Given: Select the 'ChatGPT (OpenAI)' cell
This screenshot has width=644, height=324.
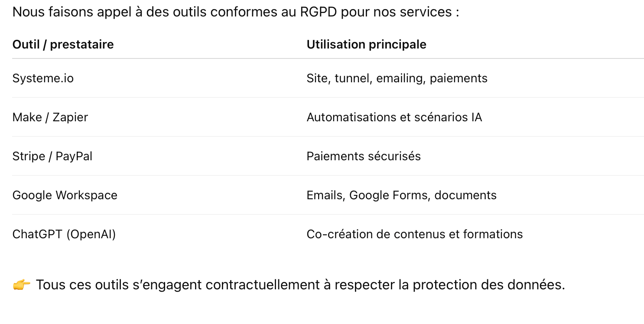Looking at the screenshot, I should tap(64, 234).
